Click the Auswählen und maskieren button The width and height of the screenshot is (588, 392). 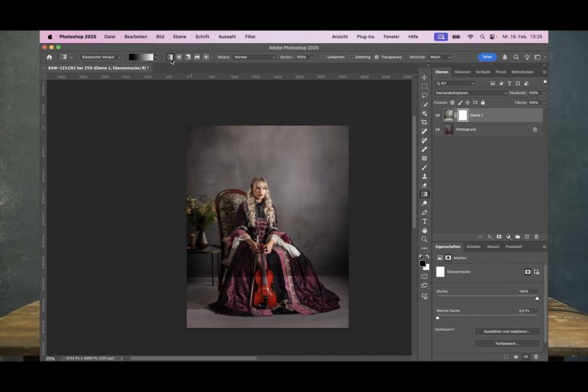(506, 332)
